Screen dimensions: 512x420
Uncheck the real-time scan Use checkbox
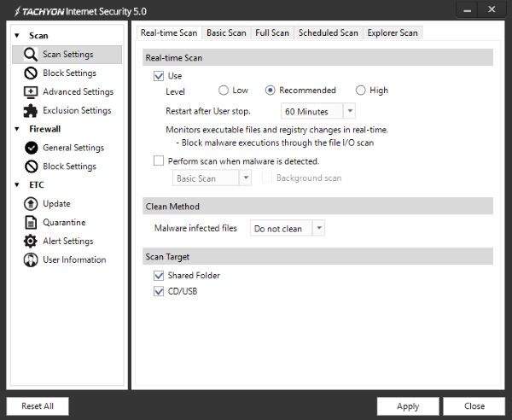tap(159, 76)
